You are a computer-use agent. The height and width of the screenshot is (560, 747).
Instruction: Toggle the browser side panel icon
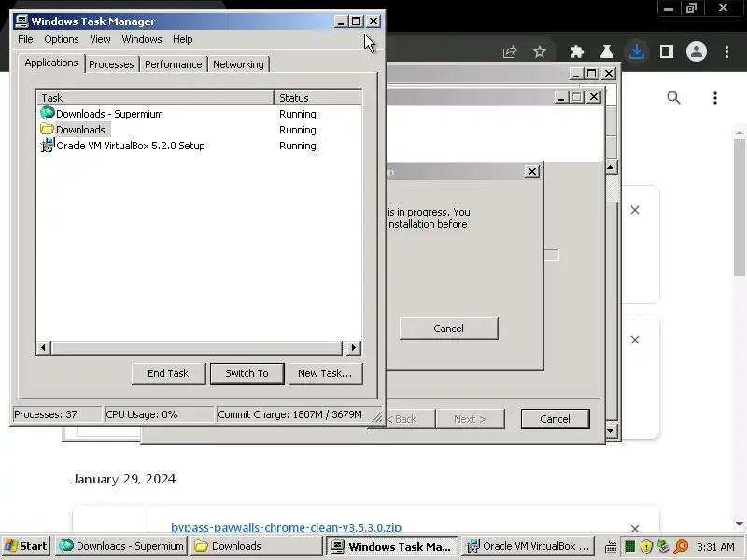(x=667, y=51)
